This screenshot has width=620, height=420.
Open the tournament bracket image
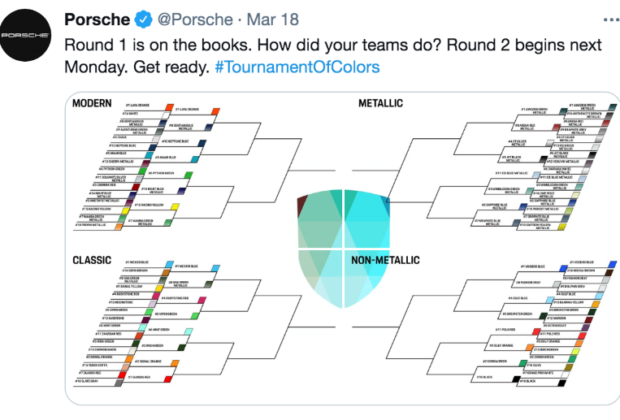coord(342,249)
